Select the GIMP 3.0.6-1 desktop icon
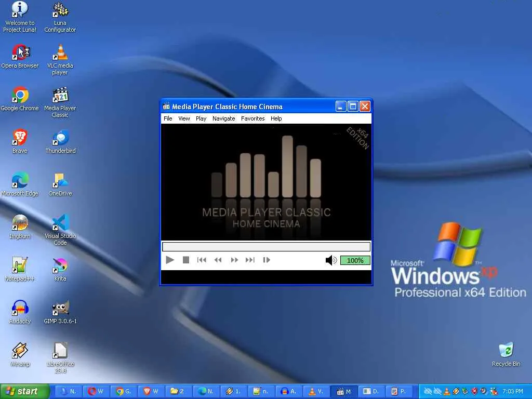The height and width of the screenshot is (399, 532). coord(60,312)
